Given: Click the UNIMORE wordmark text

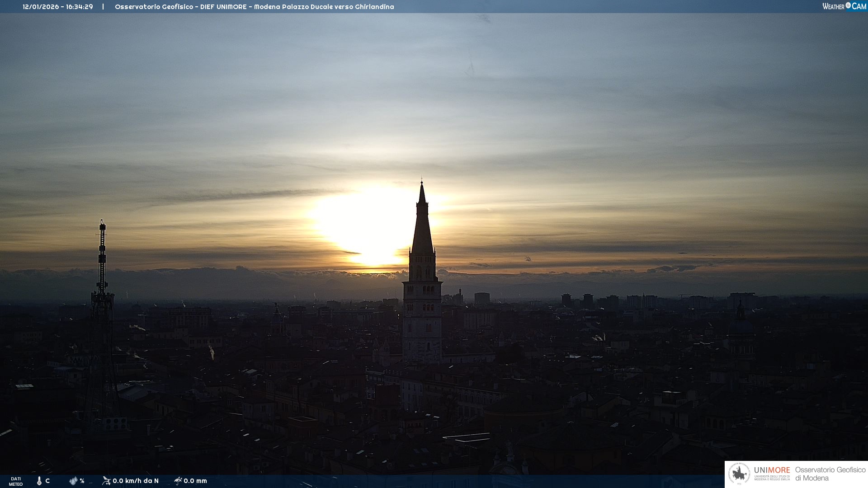Looking at the screenshot, I should [772, 470].
